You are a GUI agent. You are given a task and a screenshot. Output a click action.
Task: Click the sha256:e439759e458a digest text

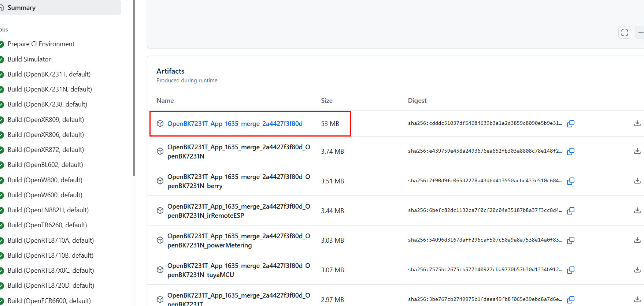(485, 151)
